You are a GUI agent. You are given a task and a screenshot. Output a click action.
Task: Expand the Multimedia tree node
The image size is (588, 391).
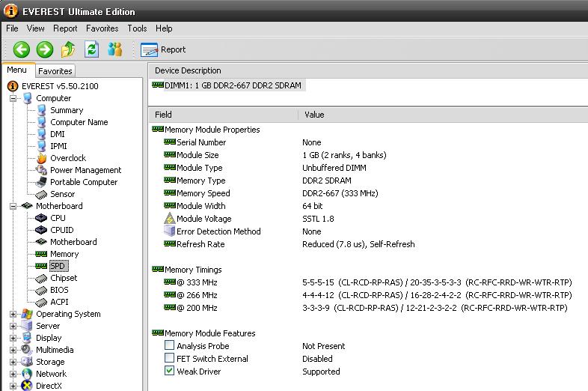pos(13,350)
